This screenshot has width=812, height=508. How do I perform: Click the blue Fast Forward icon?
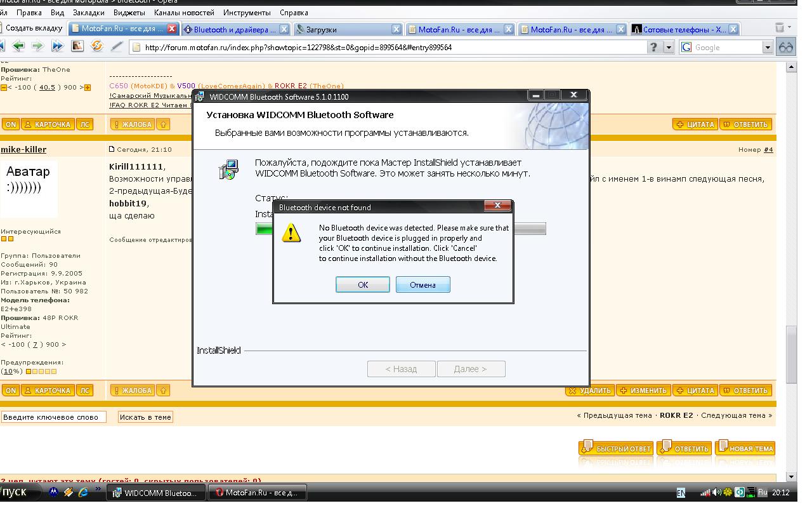point(57,46)
